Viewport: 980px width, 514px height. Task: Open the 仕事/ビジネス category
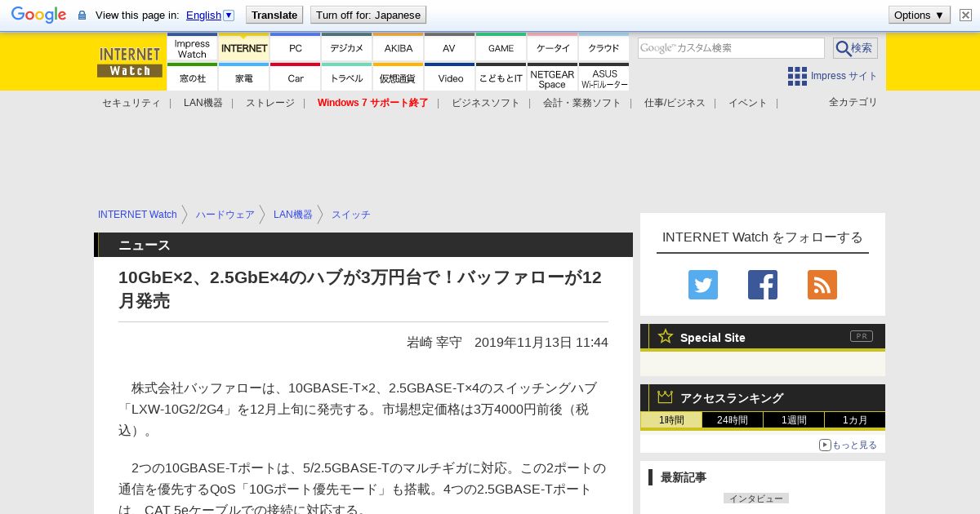[x=675, y=103]
